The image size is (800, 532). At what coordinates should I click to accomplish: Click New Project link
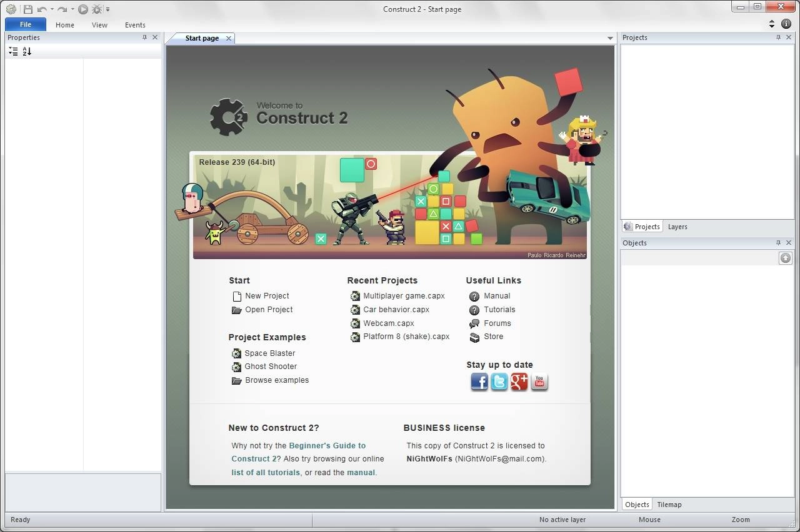(267, 296)
